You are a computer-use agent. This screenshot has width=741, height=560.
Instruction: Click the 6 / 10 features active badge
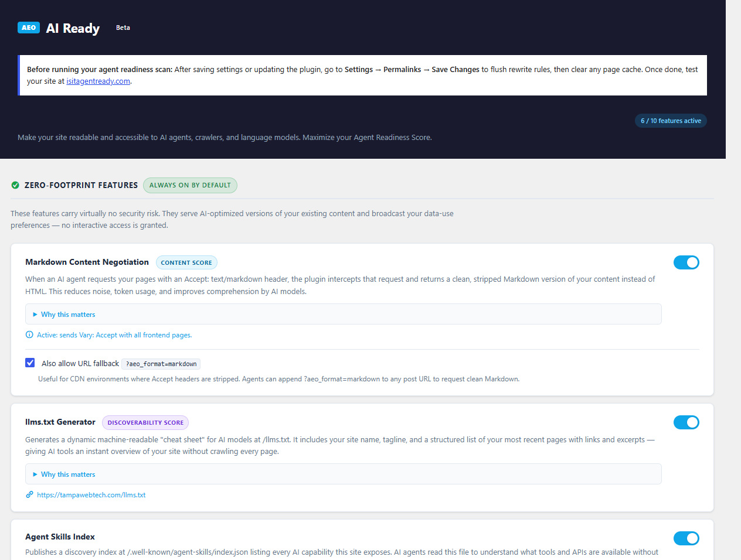(671, 121)
